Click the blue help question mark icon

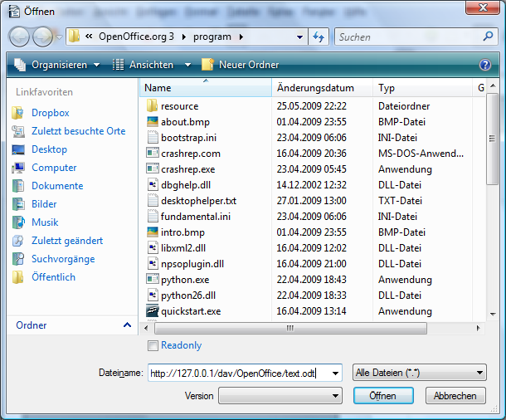[485, 65]
